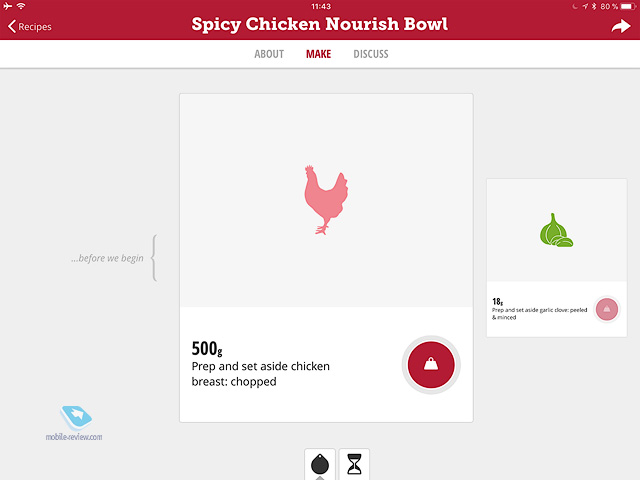This screenshot has width=640, height=480.
Task: Open the hourglass timer icon
Action: tap(354, 464)
